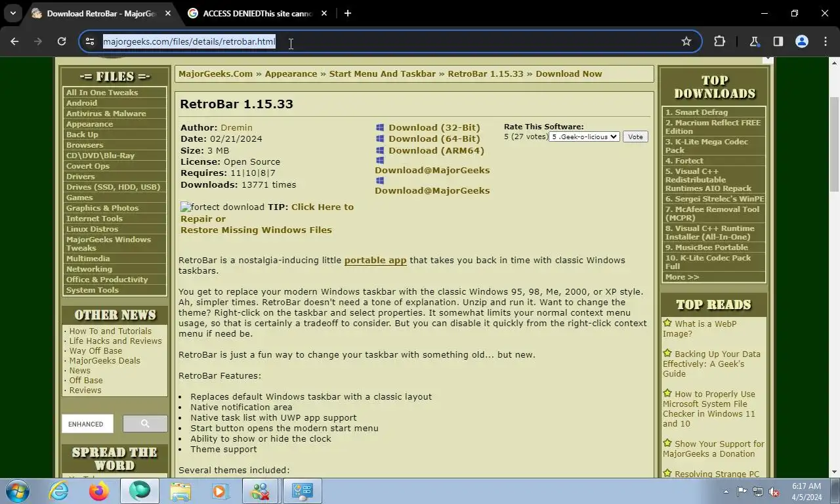Reload the current page
This screenshot has height=504, width=840.
click(62, 41)
